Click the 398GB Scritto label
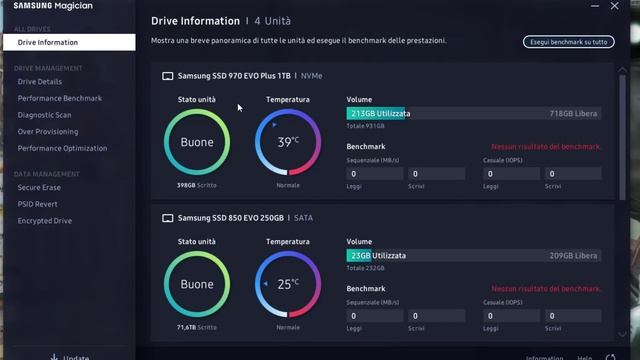Image resolution: width=640 pixels, height=360 pixels. 197,185
